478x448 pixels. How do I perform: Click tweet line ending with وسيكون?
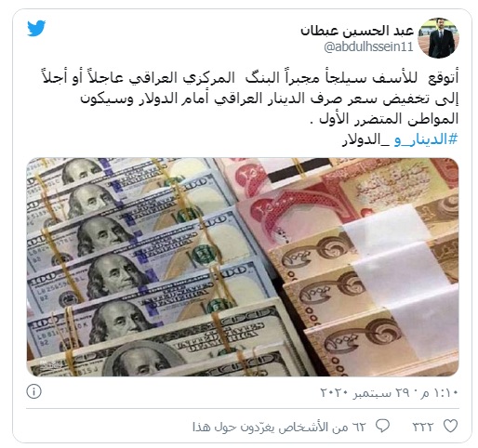[270, 99]
